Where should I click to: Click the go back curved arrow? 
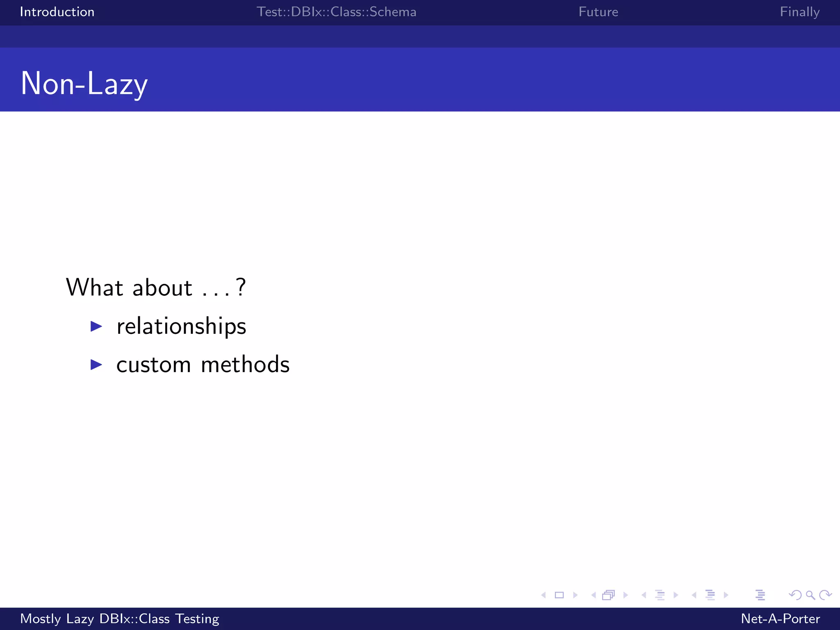pos(795,595)
